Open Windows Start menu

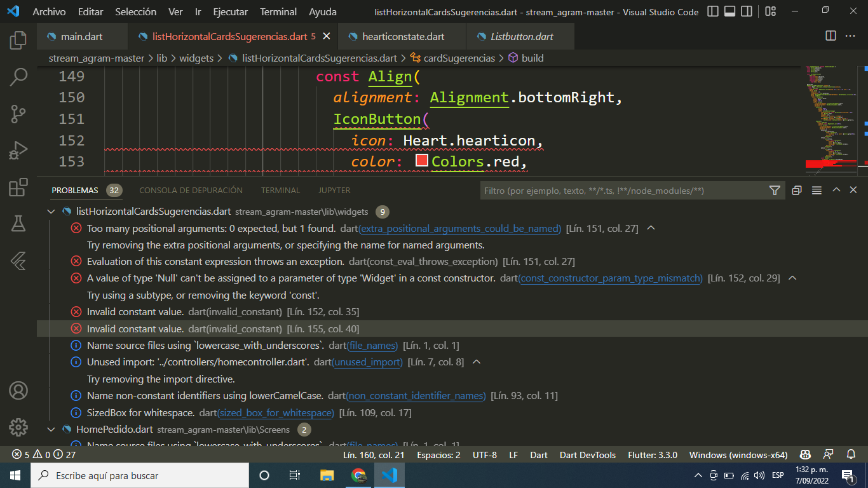tap(15, 475)
